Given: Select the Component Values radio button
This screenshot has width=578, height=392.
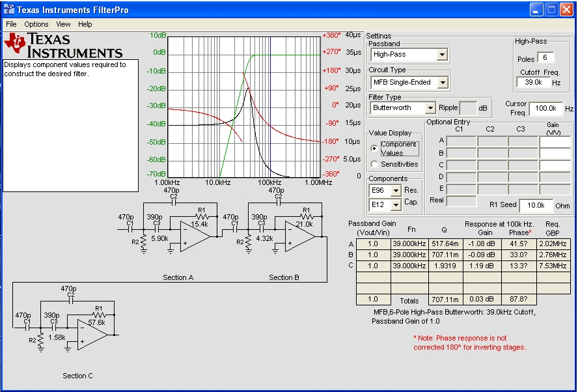Looking at the screenshot, I should 374,148.
